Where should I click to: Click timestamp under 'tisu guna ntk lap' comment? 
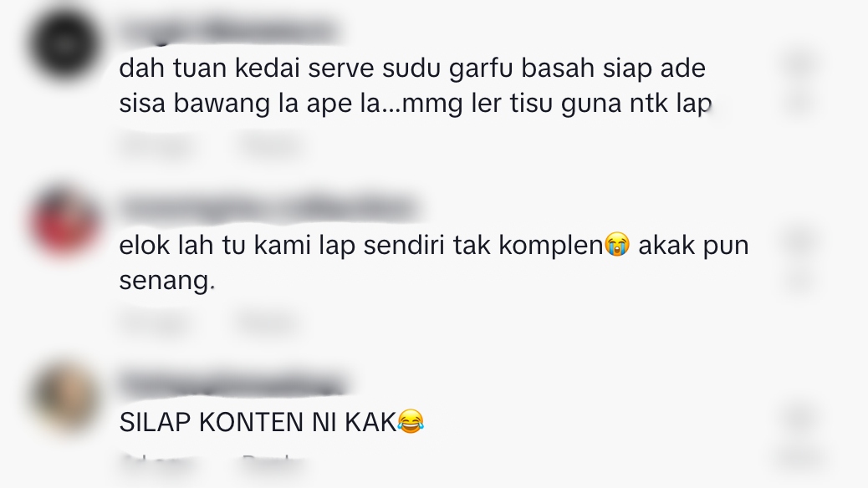coord(158,145)
